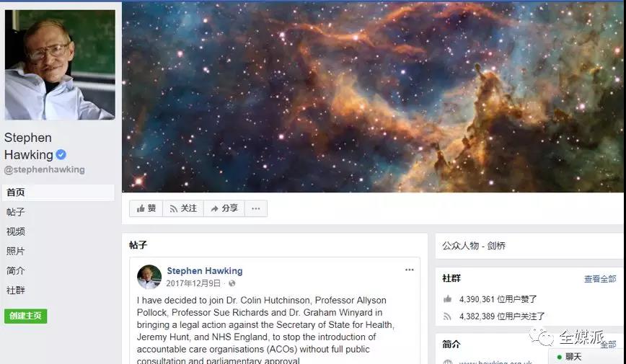The height and width of the screenshot is (364, 626).
Task: Open the small post author avatar
Action: 149,277
